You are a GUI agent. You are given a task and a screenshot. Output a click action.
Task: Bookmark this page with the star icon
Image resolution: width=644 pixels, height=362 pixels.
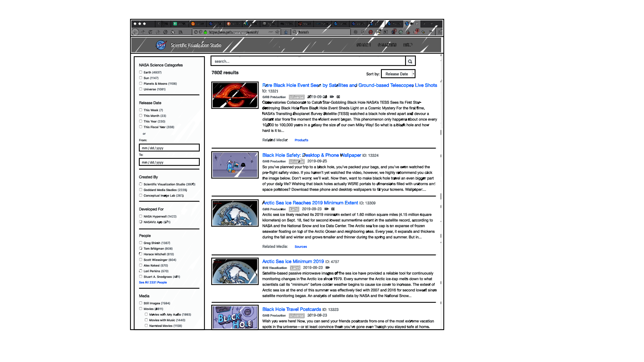tap(278, 32)
